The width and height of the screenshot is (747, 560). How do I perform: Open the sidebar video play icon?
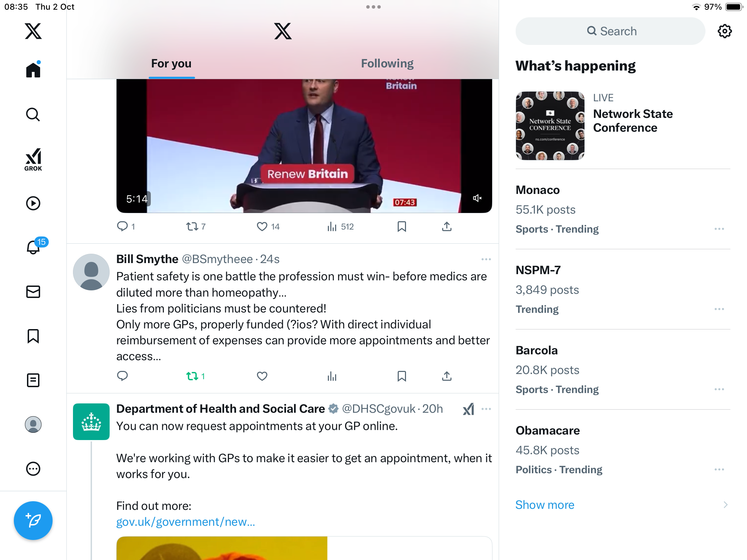coord(33,203)
